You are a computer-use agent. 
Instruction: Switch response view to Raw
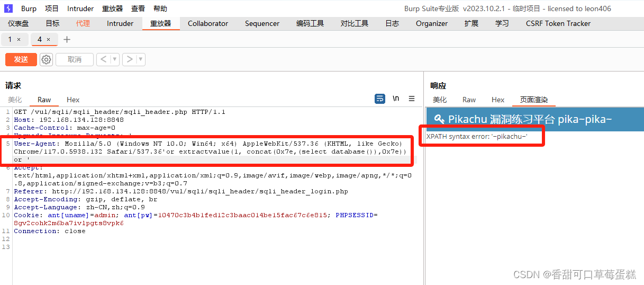pyautogui.click(x=469, y=100)
